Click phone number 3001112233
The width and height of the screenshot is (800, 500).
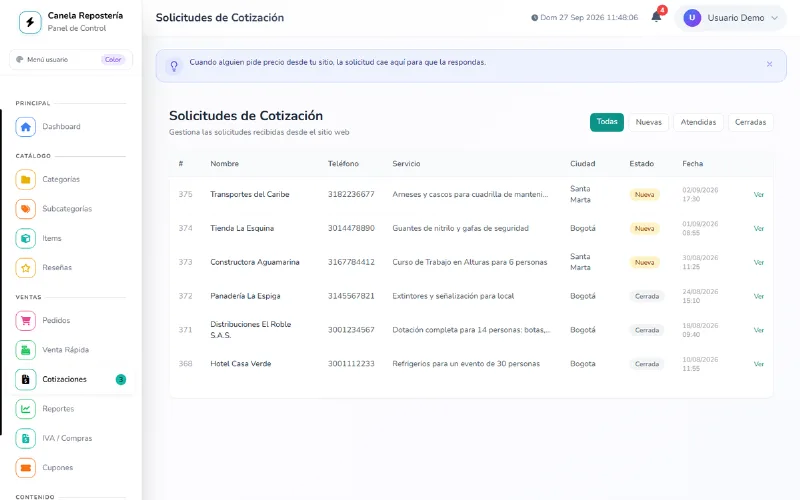click(x=351, y=364)
